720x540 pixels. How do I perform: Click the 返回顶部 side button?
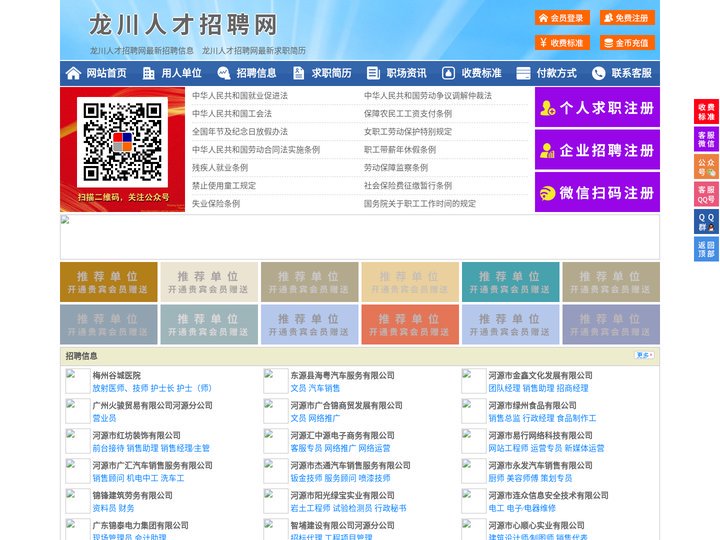point(706,249)
